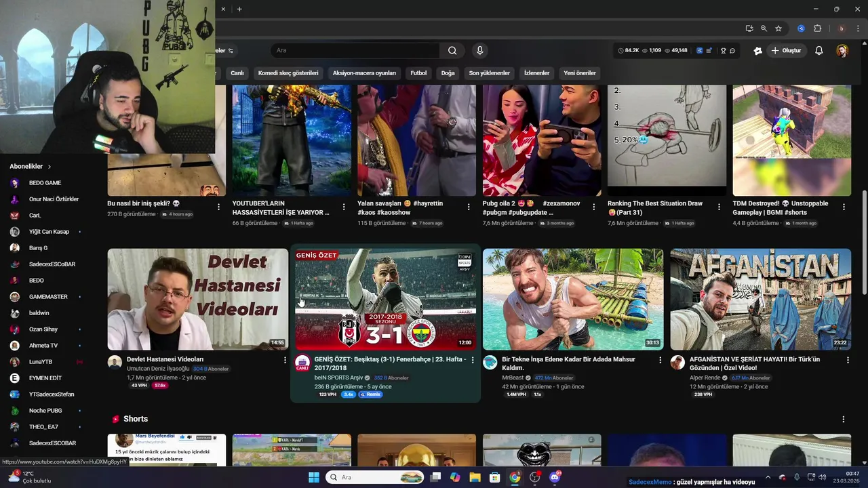This screenshot has width=868, height=488.
Task: Click the YouTube search input field
Action: tap(355, 51)
